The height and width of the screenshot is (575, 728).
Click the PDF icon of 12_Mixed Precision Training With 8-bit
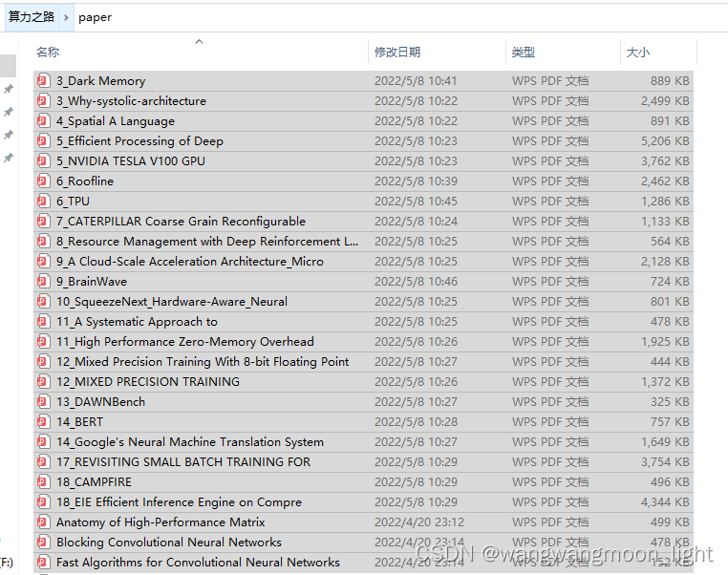43,361
